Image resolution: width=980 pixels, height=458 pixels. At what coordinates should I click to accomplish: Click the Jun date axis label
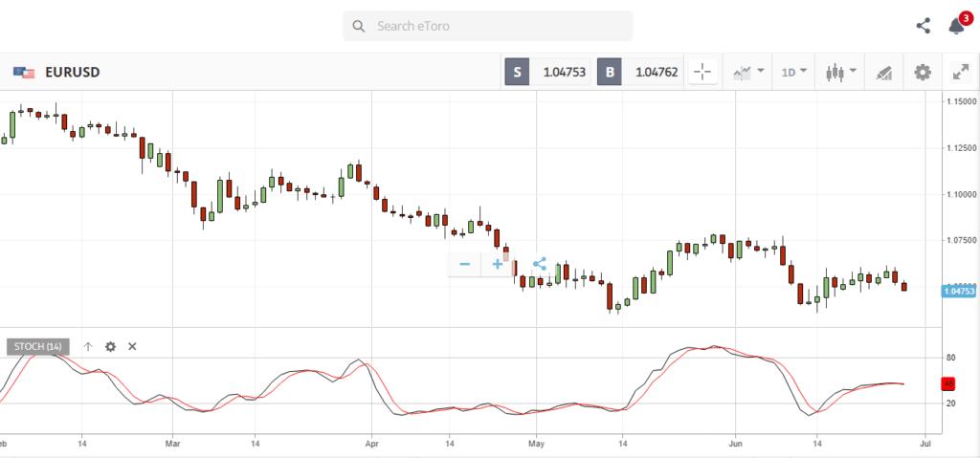click(736, 445)
